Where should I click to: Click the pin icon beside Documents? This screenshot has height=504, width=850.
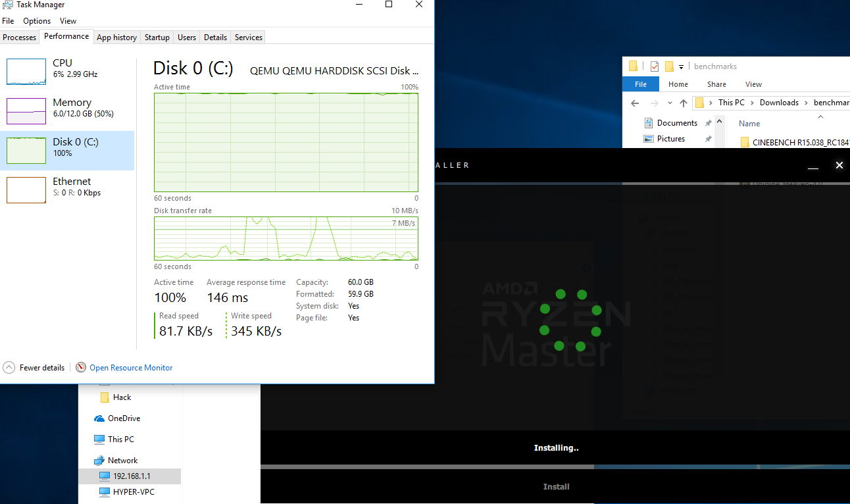point(708,123)
